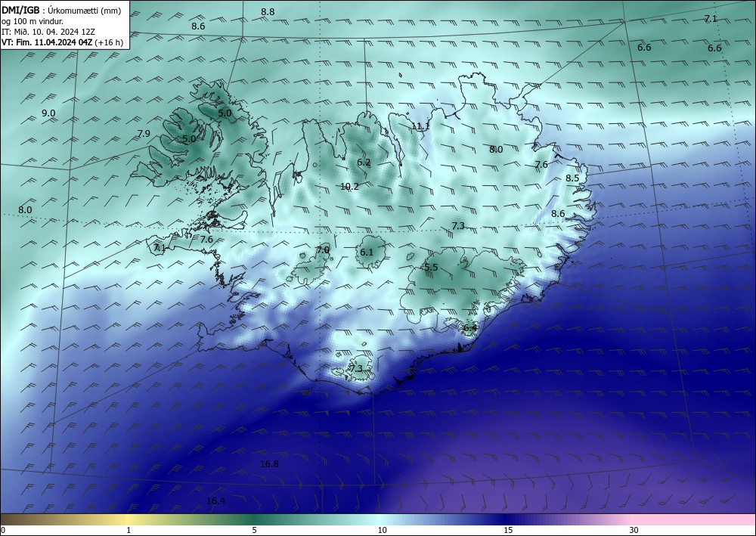The image size is (756, 536).
Task: Click the 6.4 value near the southeast coast
Action: pyautogui.click(x=470, y=328)
